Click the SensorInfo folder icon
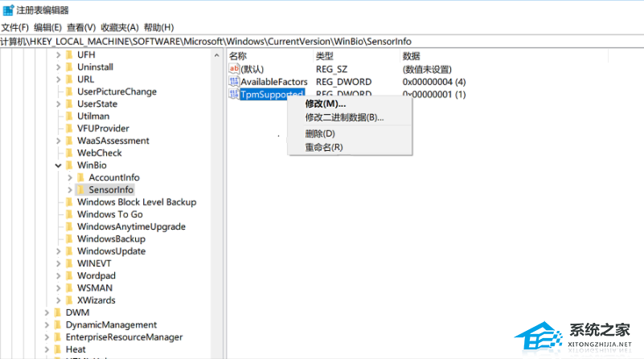The width and height of the screenshot is (644, 359). 80,190
